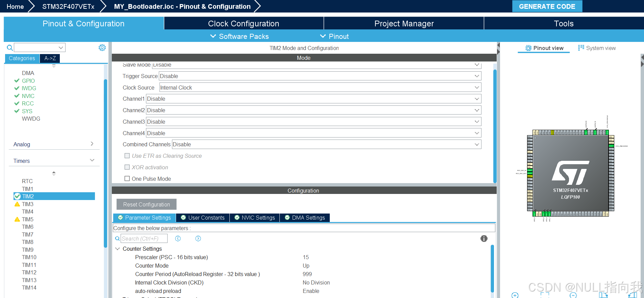This screenshot has height=298, width=644.
Task: Open the peripheral search combo box
Action: [40, 48]
